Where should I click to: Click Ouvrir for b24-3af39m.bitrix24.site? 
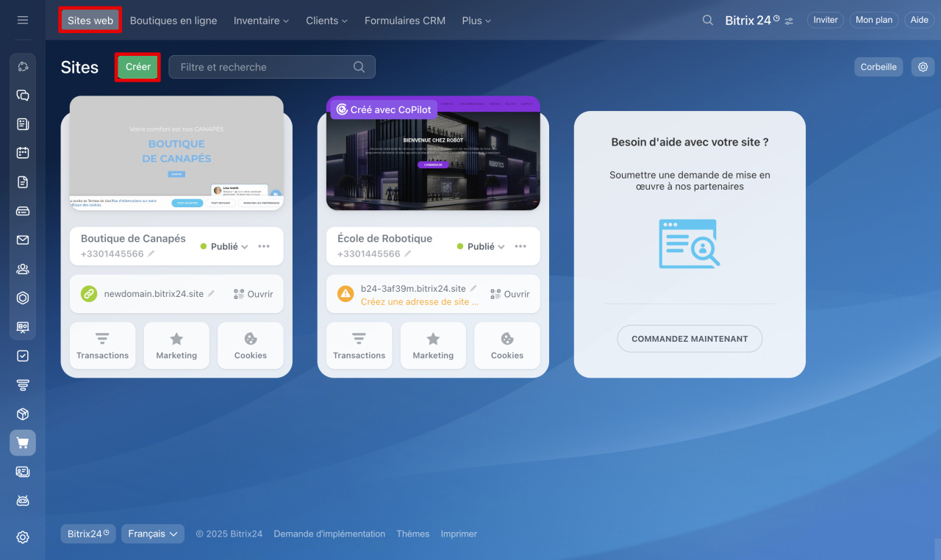point(510,294)
